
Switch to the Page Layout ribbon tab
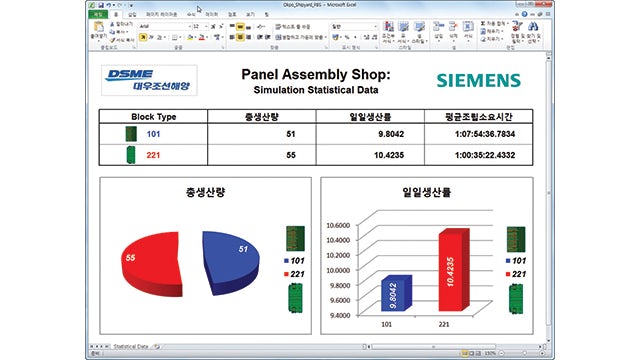point(162,14)
